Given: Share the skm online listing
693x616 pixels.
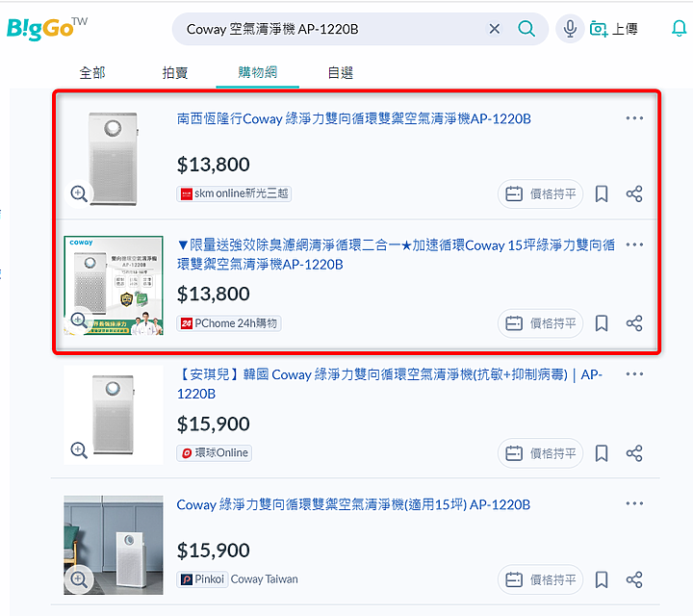Looking at the screenshot, I should [x=633, y=194].
